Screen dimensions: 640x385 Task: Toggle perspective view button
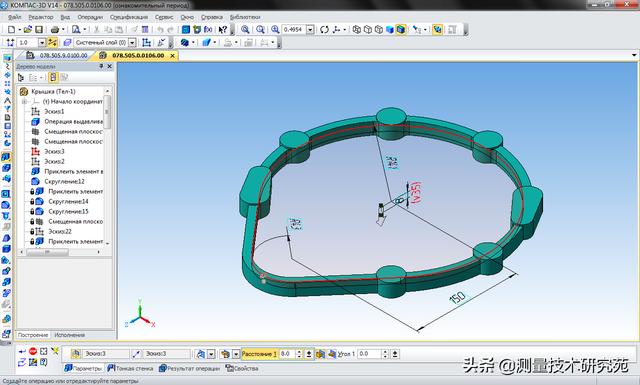(x=437, y=29)
